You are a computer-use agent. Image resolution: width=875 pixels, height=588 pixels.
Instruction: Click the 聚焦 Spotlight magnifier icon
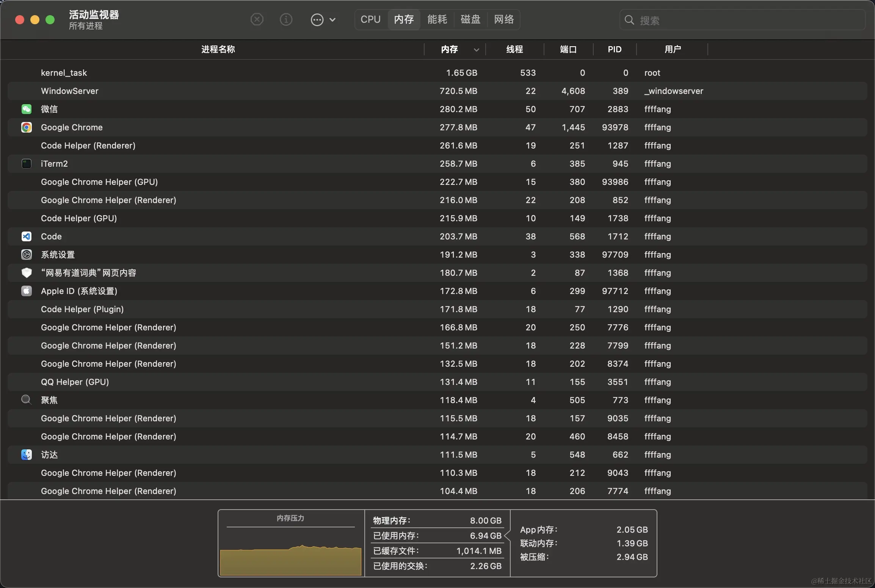(26, 400)
